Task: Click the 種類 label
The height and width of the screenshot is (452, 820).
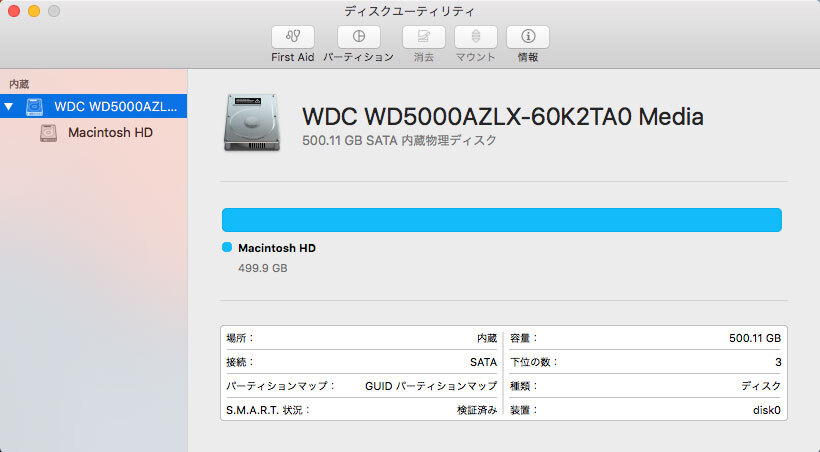Action: (x=523, y=386)
